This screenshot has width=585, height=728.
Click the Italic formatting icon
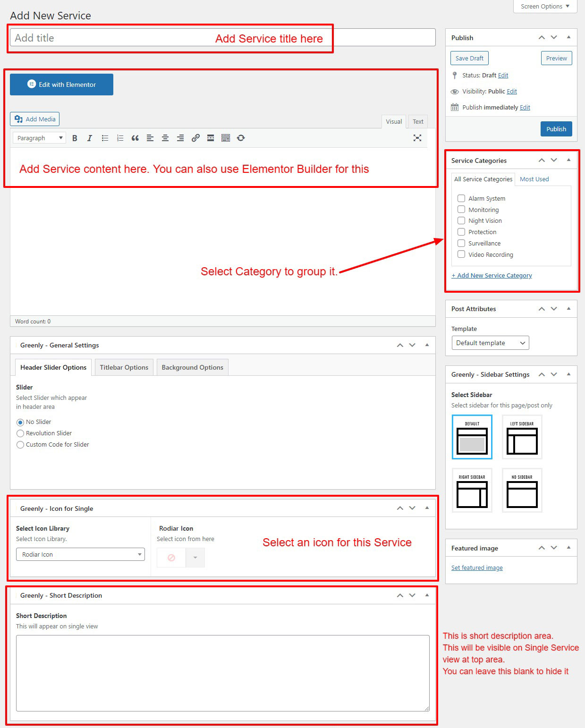90,138
